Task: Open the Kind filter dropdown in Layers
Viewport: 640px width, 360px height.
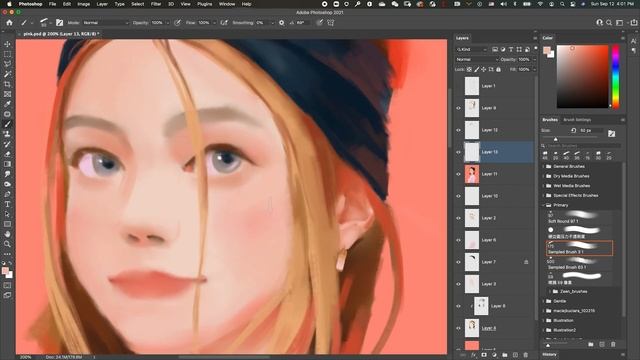Action: 472,49
